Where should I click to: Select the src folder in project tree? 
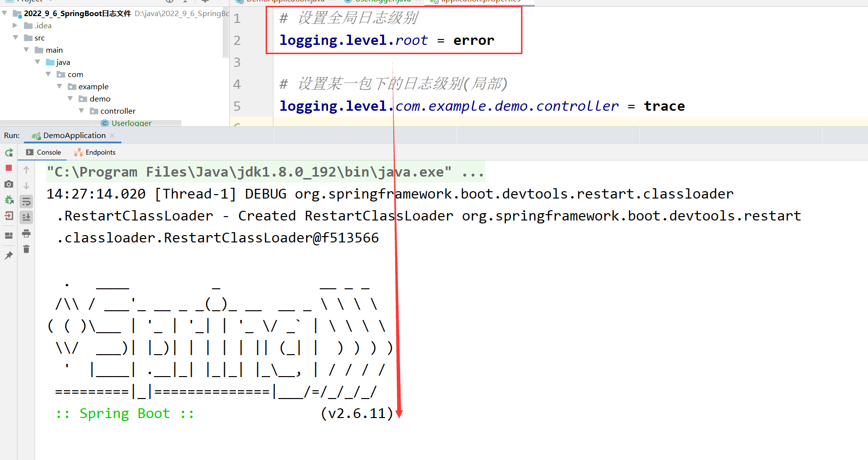coord(35,38)
